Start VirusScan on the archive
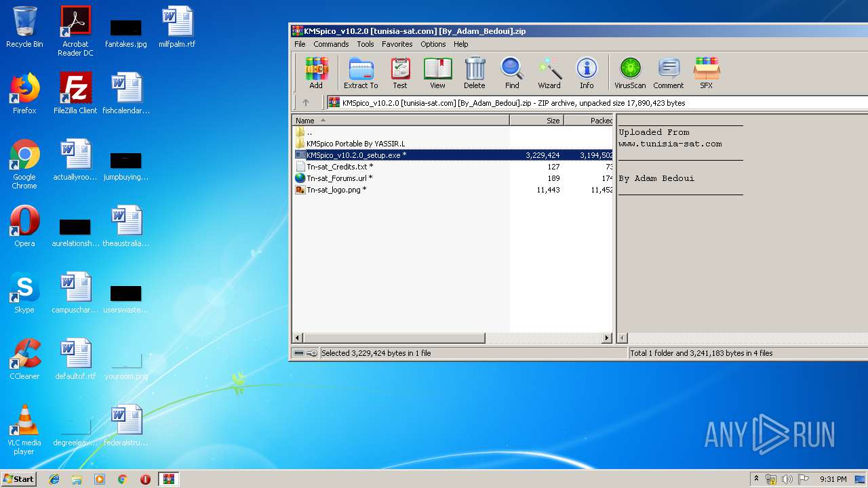This screenshot has width=868, height=488. click(x=630, y=73)
